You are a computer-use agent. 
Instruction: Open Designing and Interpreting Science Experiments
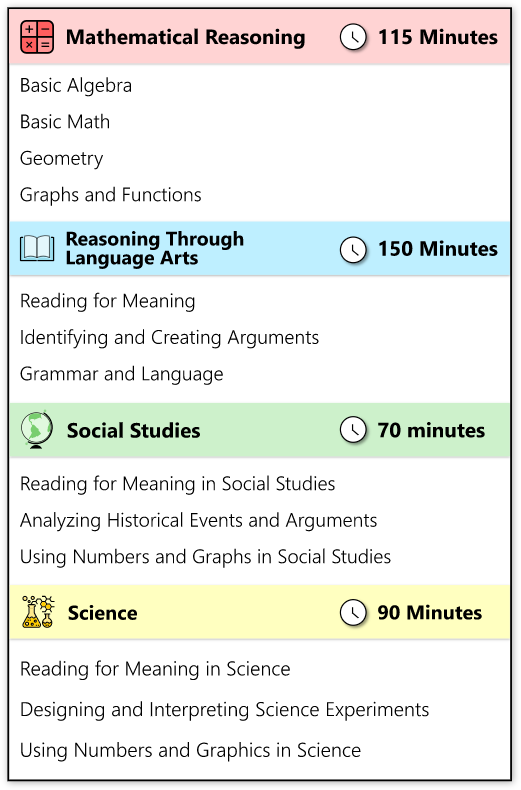tap(224, 710)
